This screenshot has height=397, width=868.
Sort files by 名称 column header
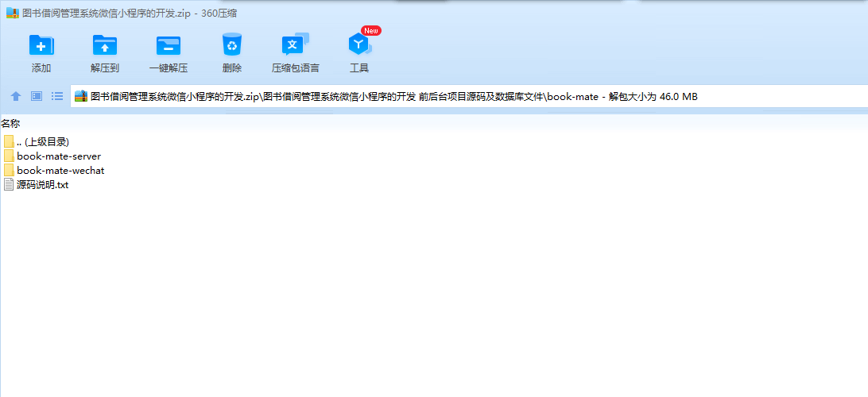pyautogui.click(x=10, y=123)
